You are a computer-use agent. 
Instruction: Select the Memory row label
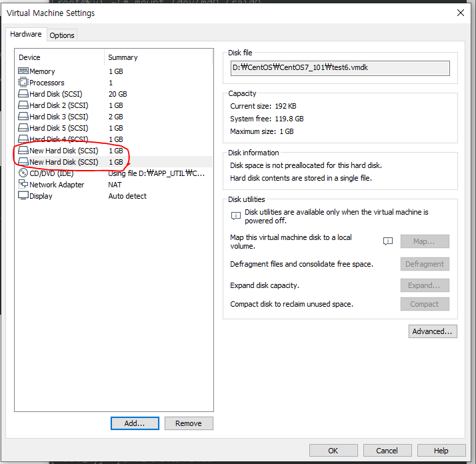[x=42, y=71]
